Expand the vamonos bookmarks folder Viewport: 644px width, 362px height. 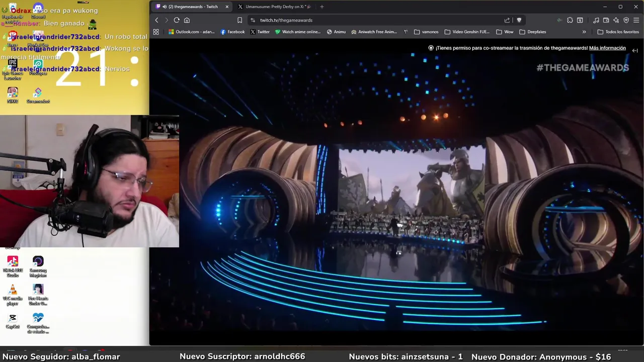(426, 32)
